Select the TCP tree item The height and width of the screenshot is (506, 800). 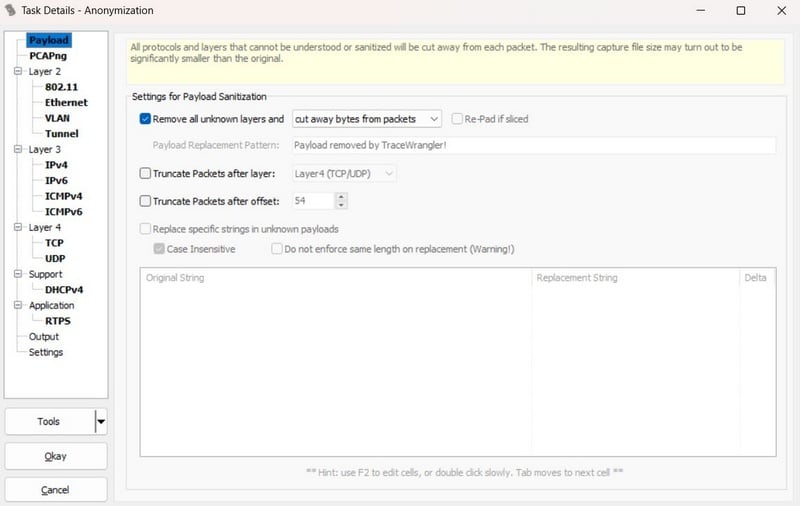coord(54,243)
